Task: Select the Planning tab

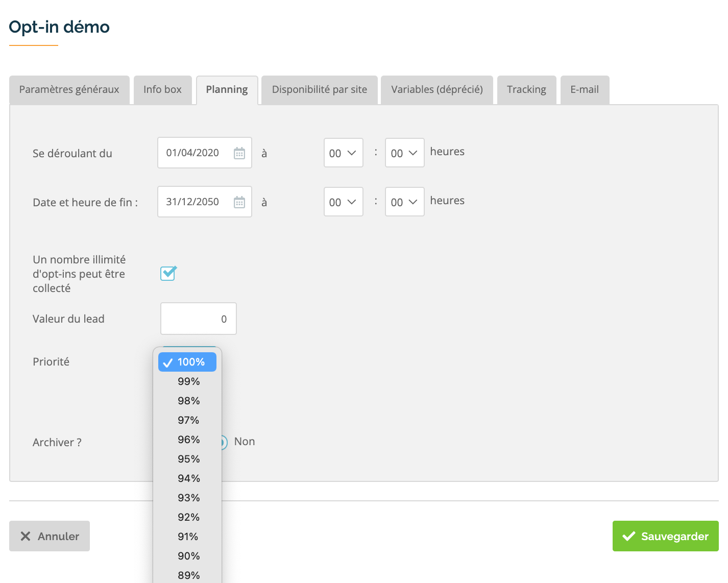Action: [x=227, y=90]
